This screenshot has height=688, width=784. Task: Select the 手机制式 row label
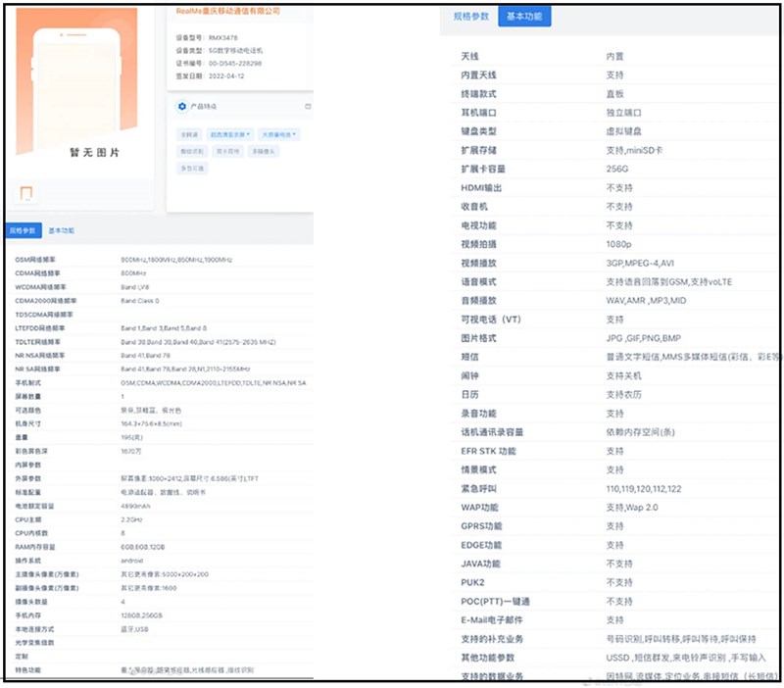[28, 383]
